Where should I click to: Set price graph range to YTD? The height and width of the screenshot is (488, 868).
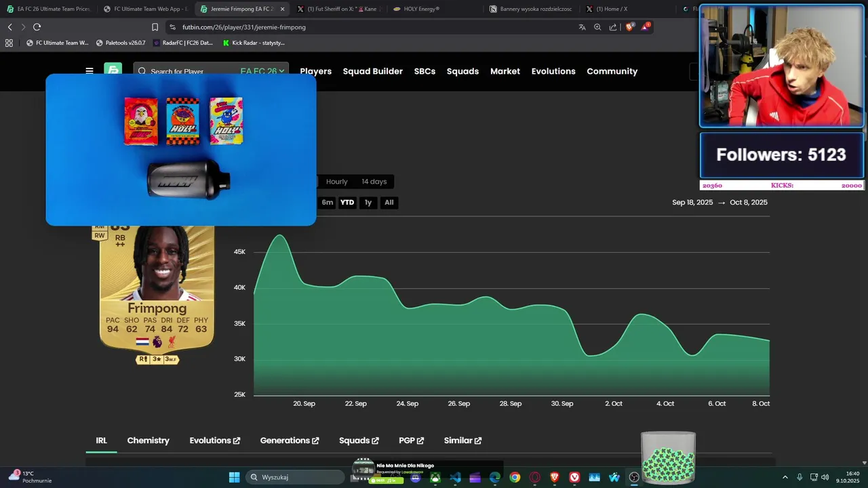347,203
